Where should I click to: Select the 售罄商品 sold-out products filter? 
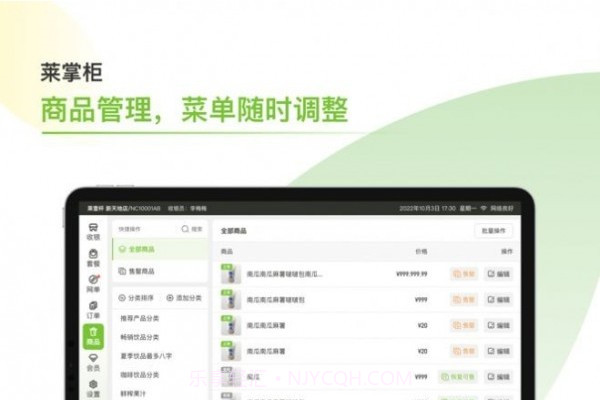[x=160, y=271]
